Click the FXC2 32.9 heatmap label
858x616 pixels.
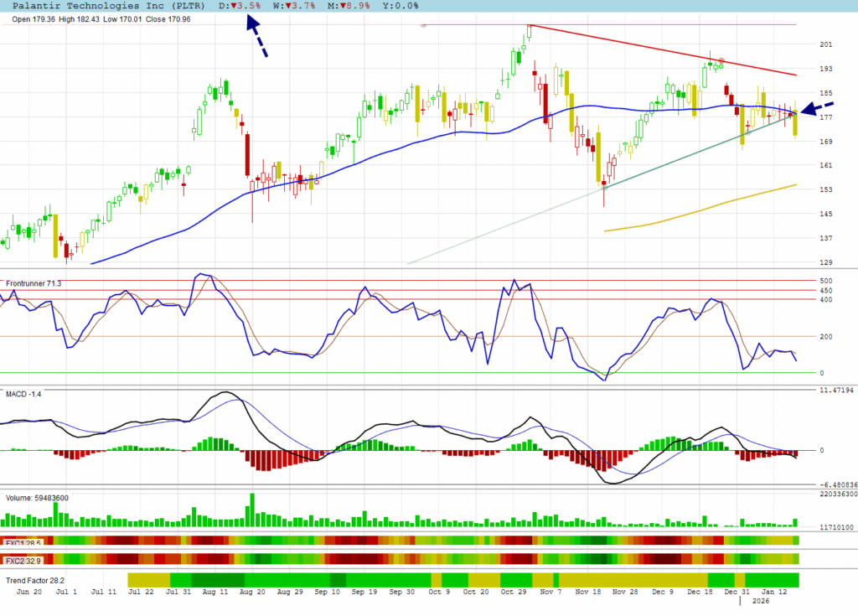tap(23, 559)
